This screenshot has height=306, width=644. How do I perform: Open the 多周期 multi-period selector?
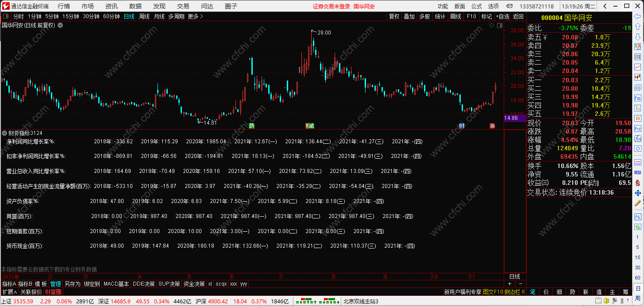tap(176, 16)
